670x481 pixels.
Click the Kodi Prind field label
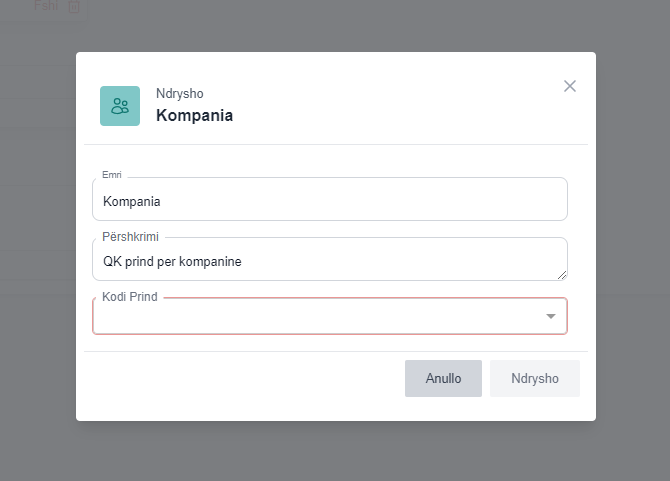tap(130, 297)
